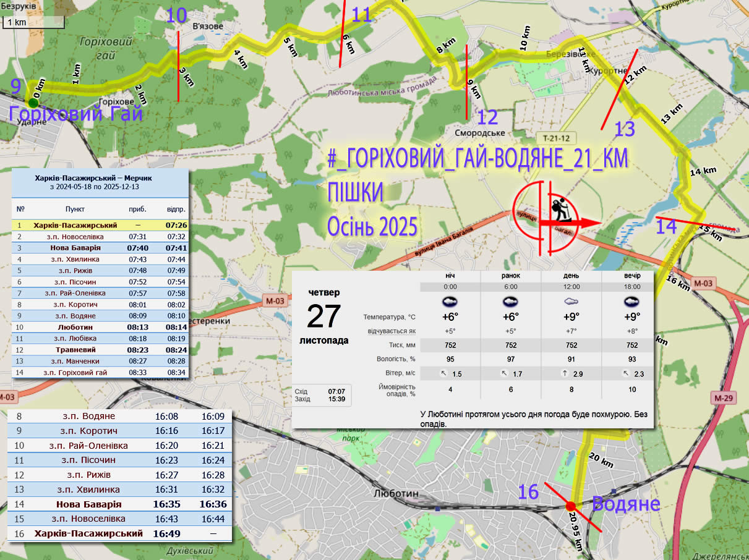Click the sunrise time 07:07
Viewport: 749px width, 560px height.
[336, 391]
